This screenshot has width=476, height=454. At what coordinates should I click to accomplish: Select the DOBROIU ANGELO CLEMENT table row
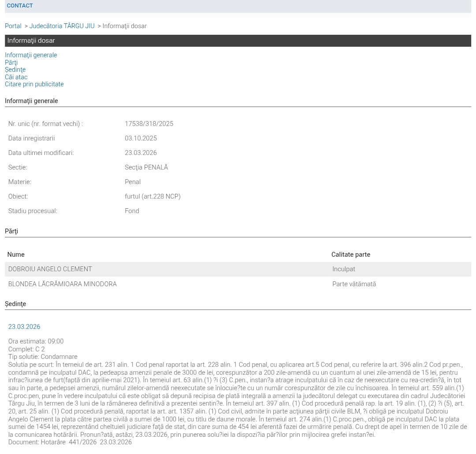point(238,269)
